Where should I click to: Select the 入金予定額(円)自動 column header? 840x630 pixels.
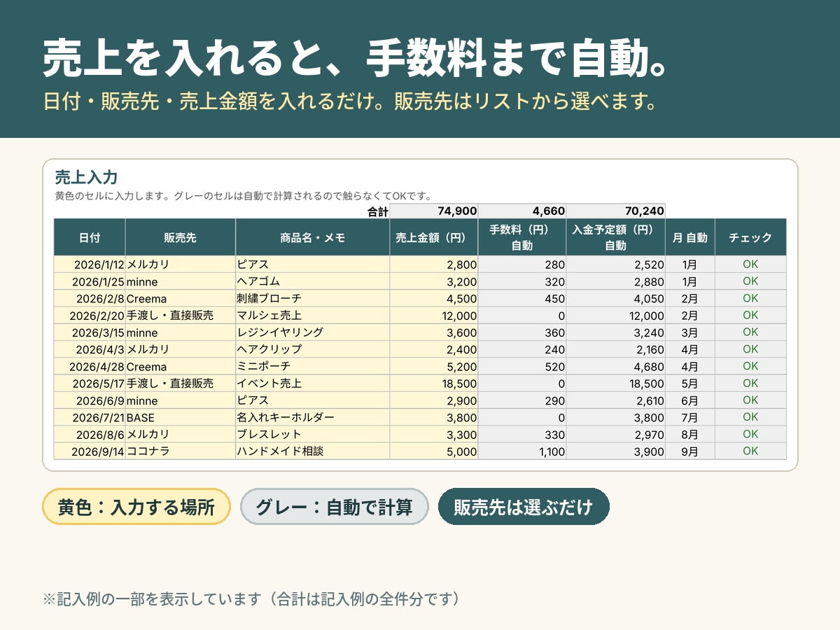[x=616, y=237]
